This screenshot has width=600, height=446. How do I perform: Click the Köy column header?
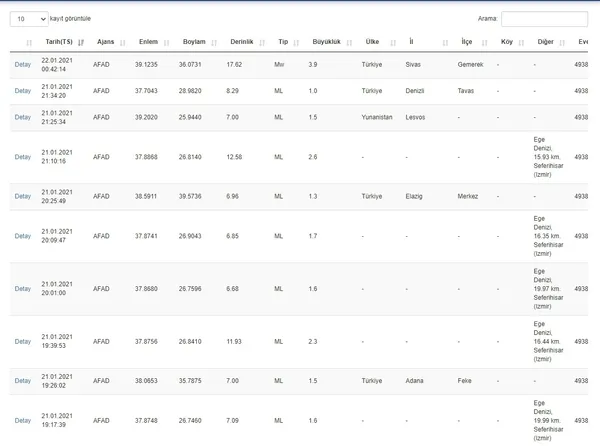pos(506,42)
